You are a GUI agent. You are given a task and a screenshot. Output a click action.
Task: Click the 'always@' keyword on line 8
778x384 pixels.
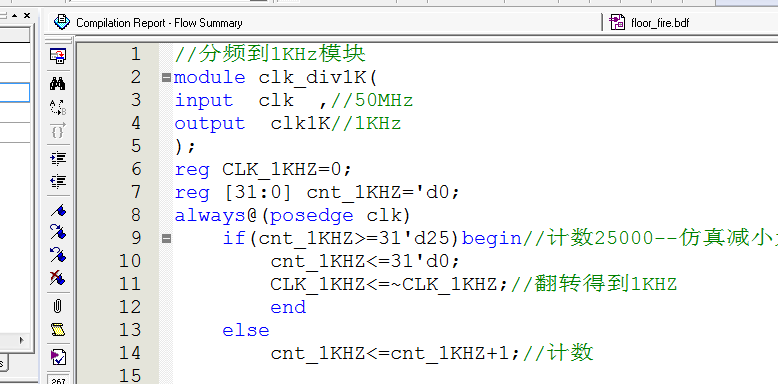216,215
